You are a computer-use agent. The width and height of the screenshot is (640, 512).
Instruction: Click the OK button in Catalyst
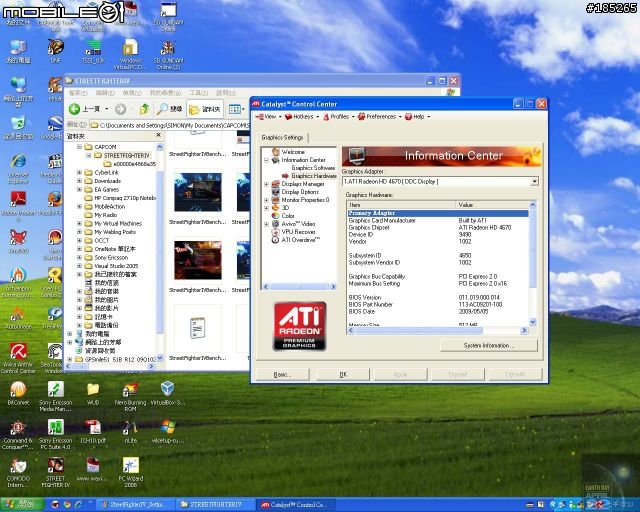pyautogui.click(x=343, y=374)
